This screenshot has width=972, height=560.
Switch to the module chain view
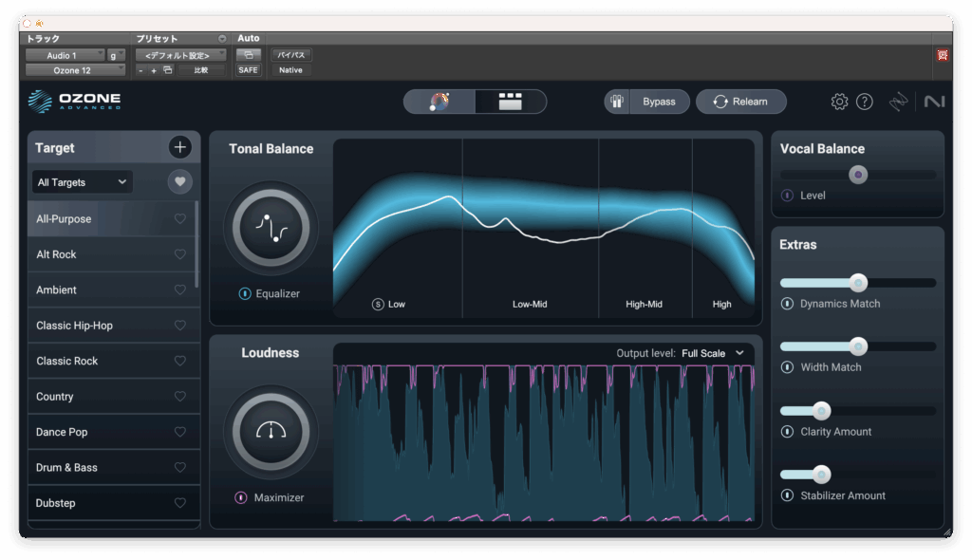coord(511,102)
